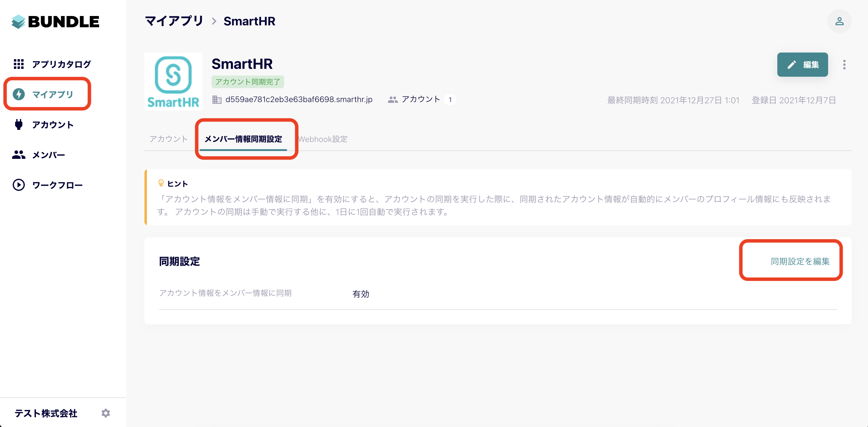Screen dimensions: 868x427
Task: Open company settings gear icon
Action: pos(106,413)
